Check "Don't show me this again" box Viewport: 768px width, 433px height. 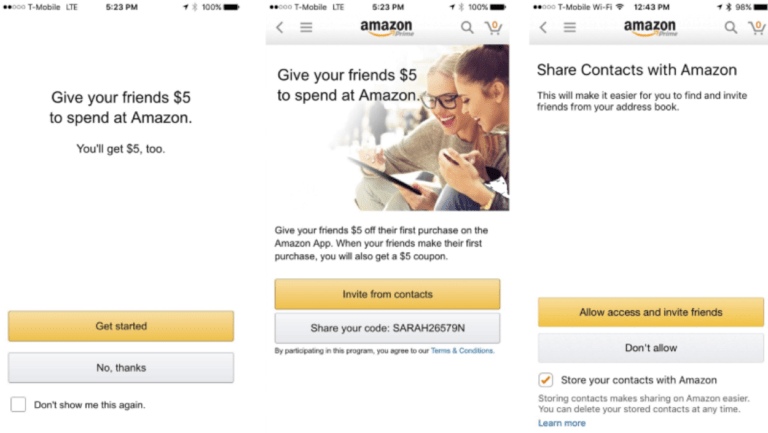click(18, 405)
